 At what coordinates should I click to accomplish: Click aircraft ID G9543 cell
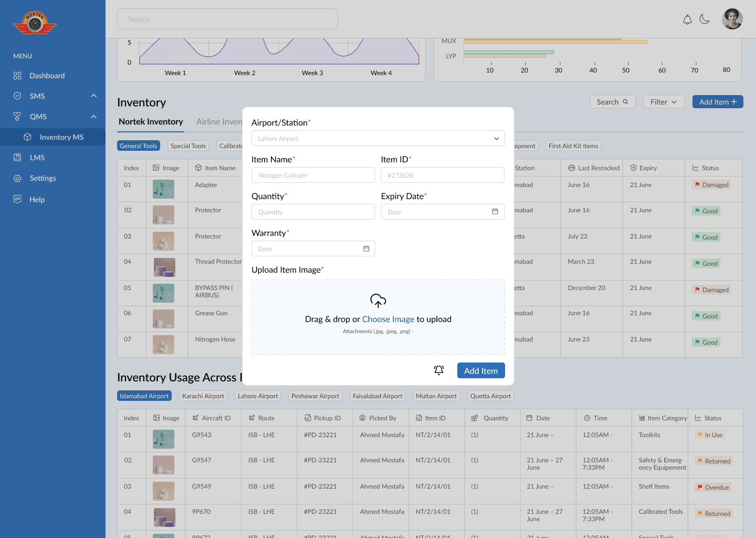coord(202,435)
